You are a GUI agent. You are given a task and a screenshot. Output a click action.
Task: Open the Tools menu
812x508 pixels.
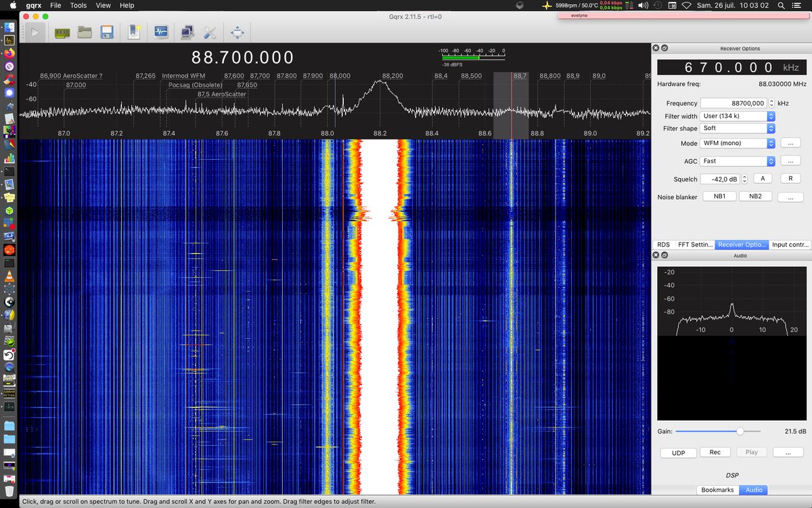[x=78, y=5]
